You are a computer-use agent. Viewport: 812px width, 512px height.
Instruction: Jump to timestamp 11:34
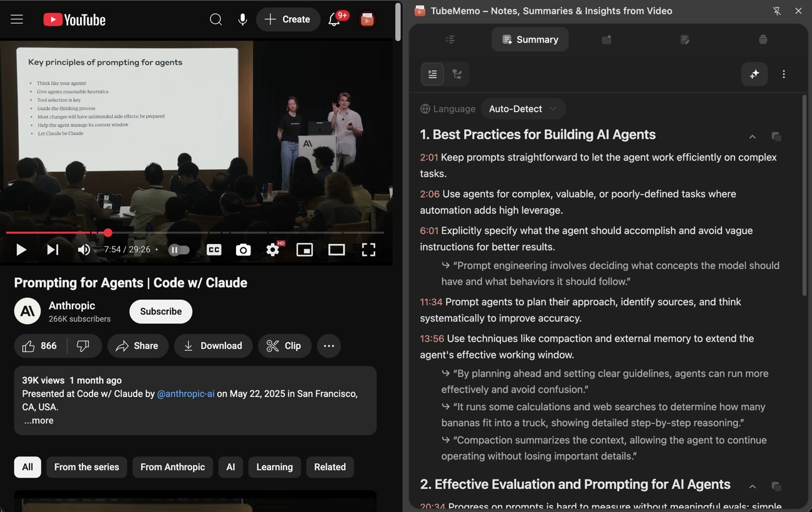(x=431, y=302)
